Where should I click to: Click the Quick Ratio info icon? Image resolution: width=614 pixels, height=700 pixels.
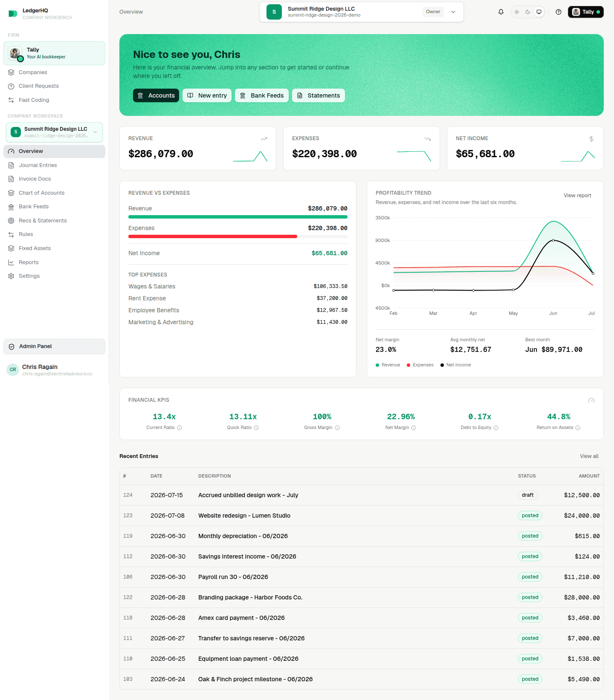256,428
